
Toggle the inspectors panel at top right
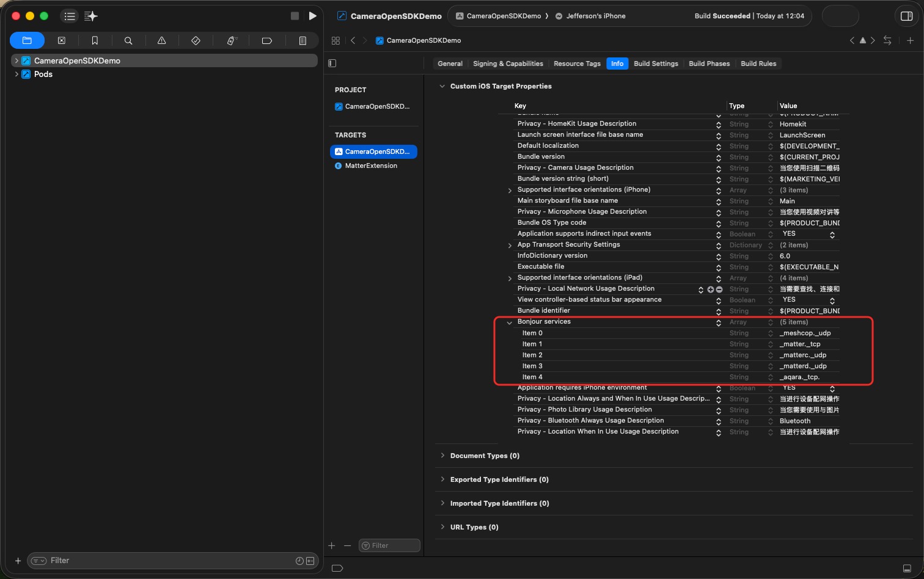click(x=907, y=16)
